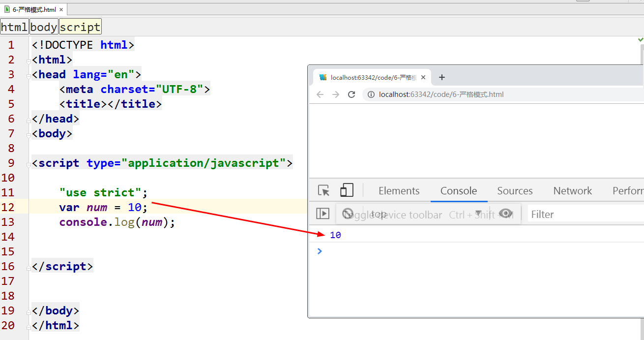This screenshot has width=644, height=340.
Task: Click the "use strict" string on line 11
Action: (100, 192)
